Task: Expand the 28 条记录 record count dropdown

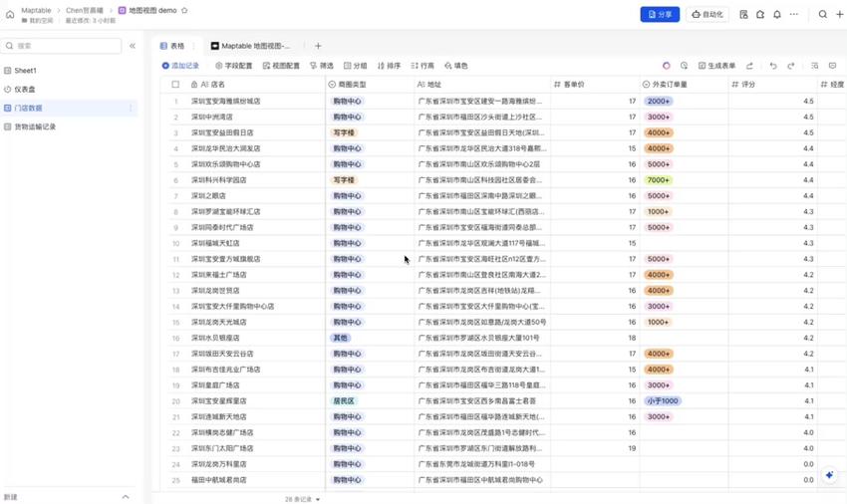Action: click(x=302, y=499)
